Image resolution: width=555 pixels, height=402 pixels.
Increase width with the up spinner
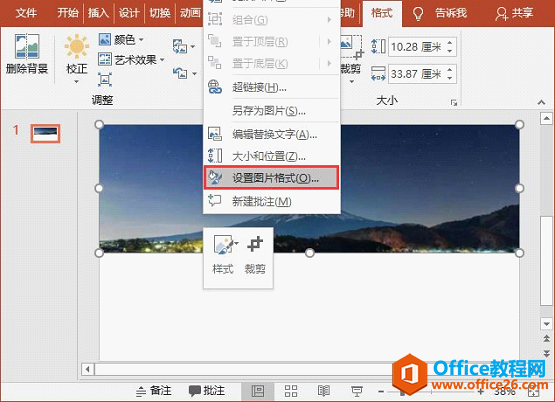450,70
